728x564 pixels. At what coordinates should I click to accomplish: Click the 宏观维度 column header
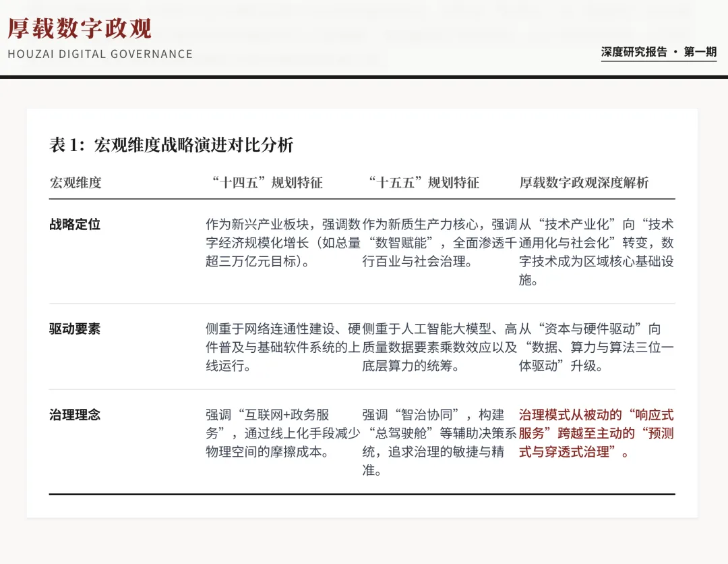(x=75, y=183)
